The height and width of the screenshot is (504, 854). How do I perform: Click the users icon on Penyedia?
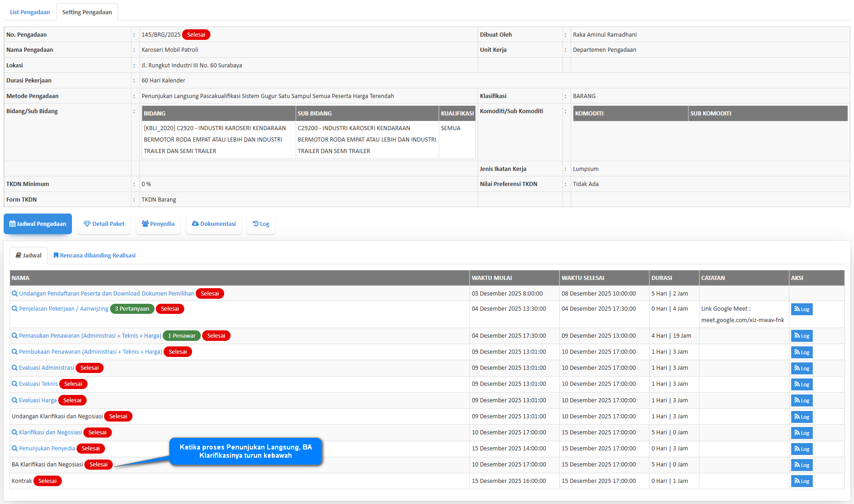point(145,224)
